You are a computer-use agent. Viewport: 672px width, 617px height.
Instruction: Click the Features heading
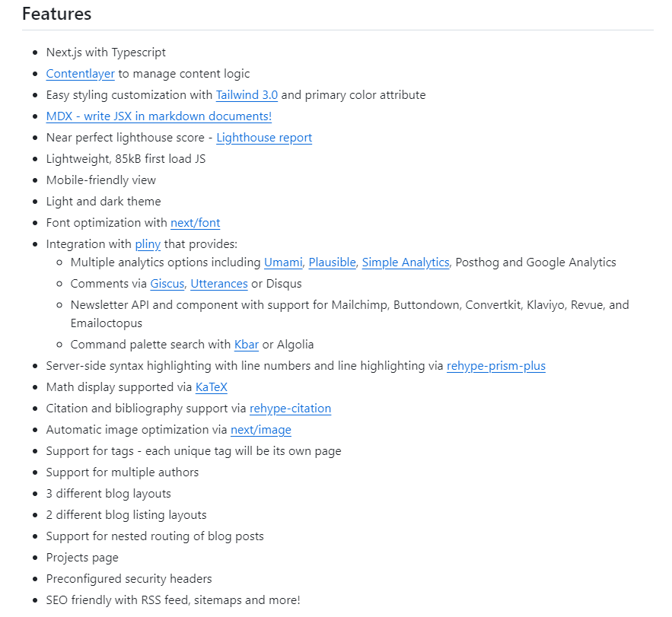(x=57, y=14)
